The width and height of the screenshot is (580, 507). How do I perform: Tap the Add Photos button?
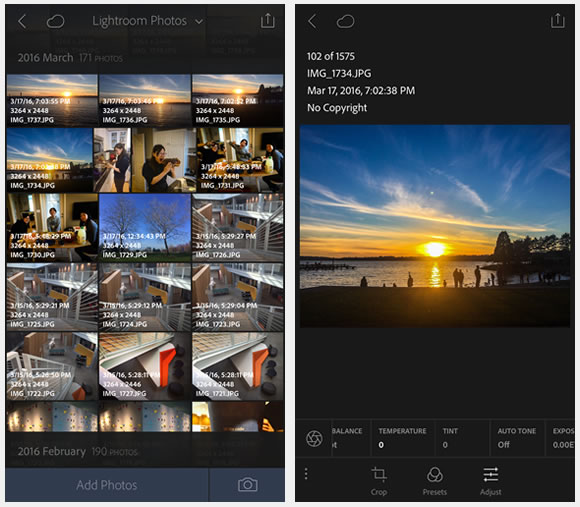[x=107, y=485]
